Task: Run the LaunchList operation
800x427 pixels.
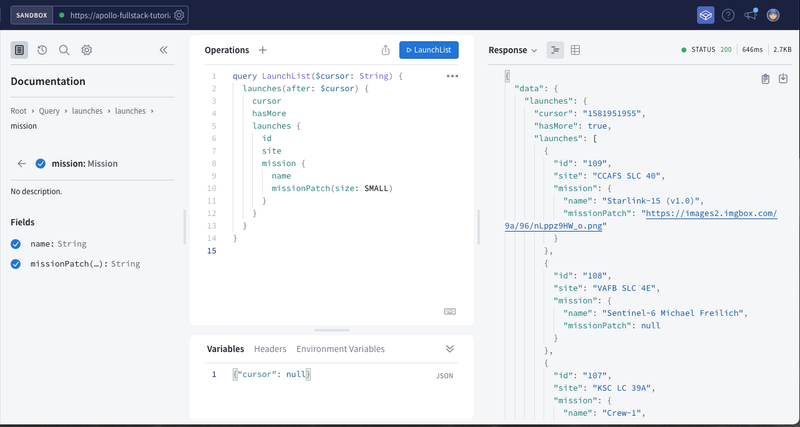Action: [x=428, y=50]
